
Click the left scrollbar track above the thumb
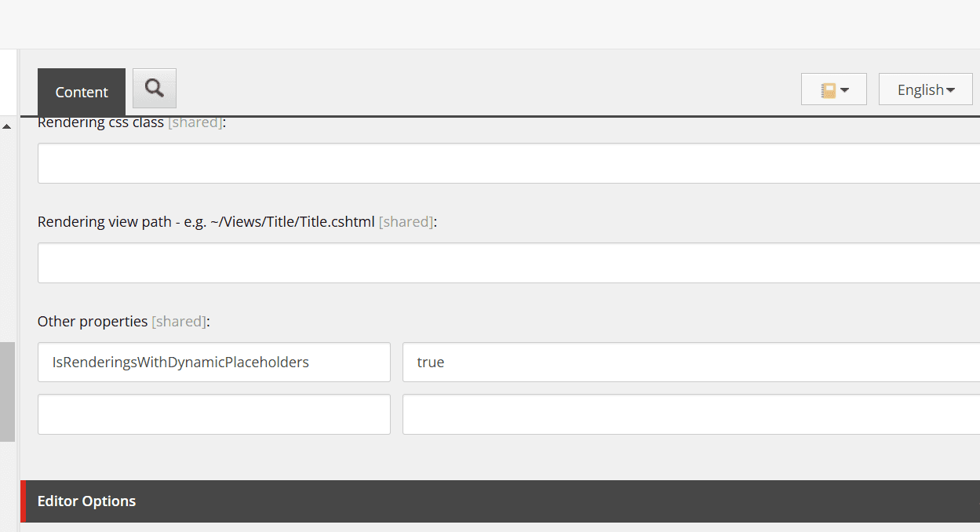7,235
